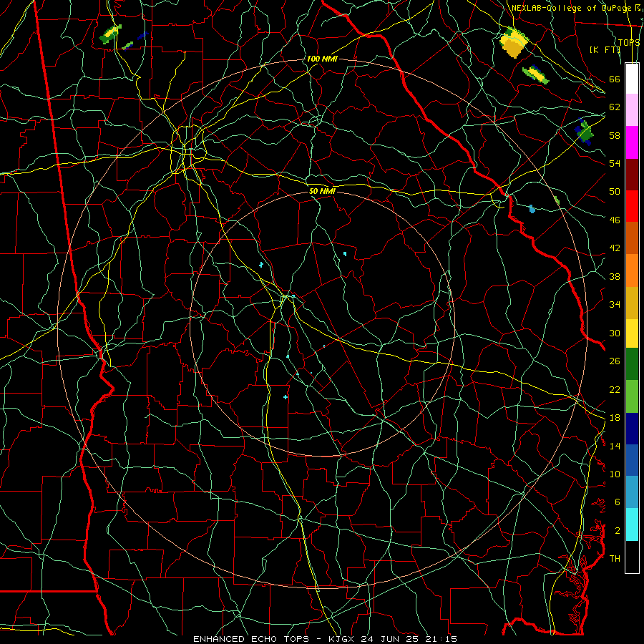Click the "30" scale value
Image resolution: width=644 pixels, height=644 pixels.
click(x=615, y=333)
